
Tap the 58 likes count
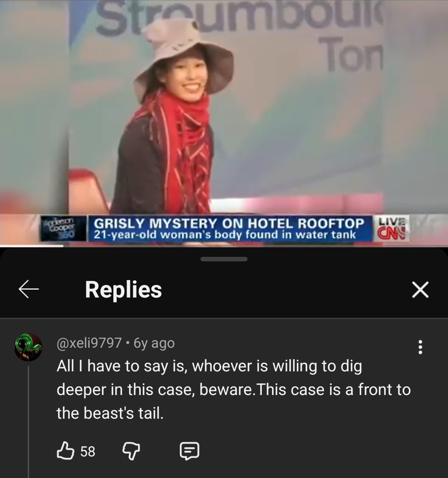[88, 451]
